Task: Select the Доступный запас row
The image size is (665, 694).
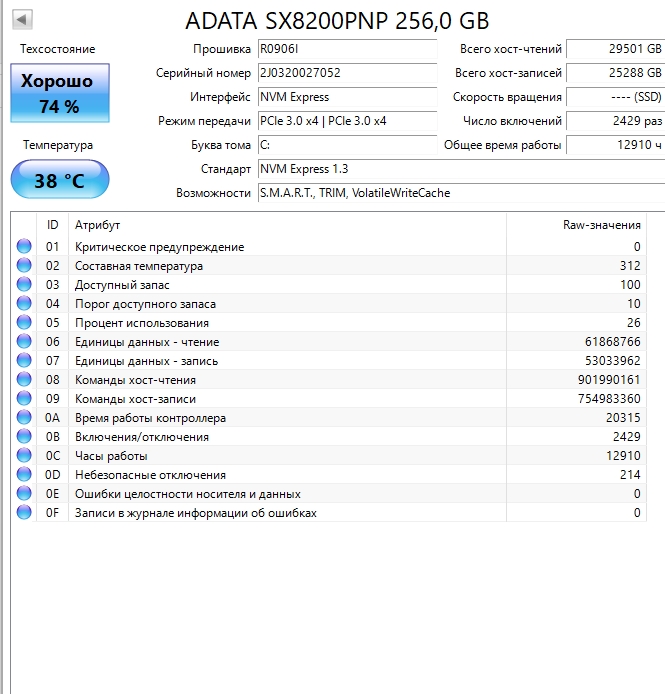Action: click(x=329, y=284)
